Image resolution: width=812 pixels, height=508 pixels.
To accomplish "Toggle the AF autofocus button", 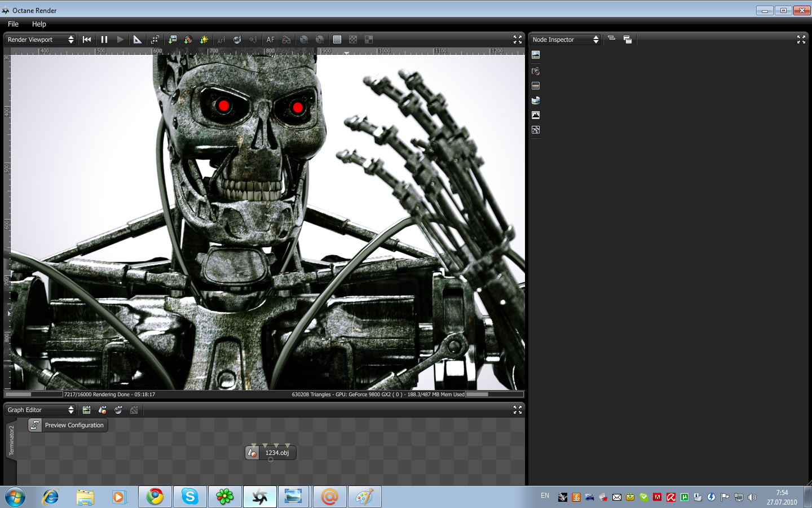I will pos(271,40).
